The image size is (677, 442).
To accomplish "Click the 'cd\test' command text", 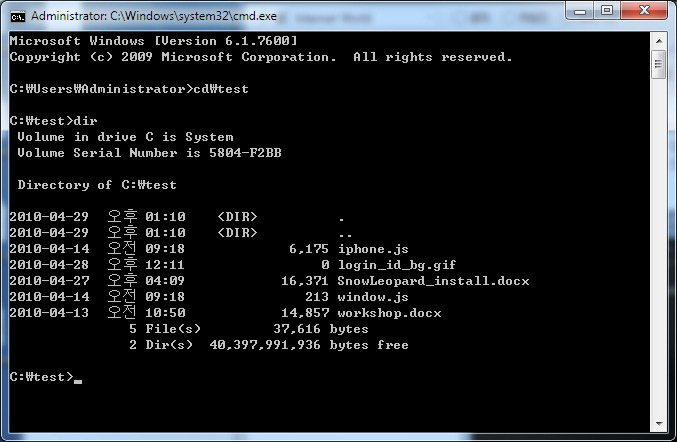I will tap(221, 89).
